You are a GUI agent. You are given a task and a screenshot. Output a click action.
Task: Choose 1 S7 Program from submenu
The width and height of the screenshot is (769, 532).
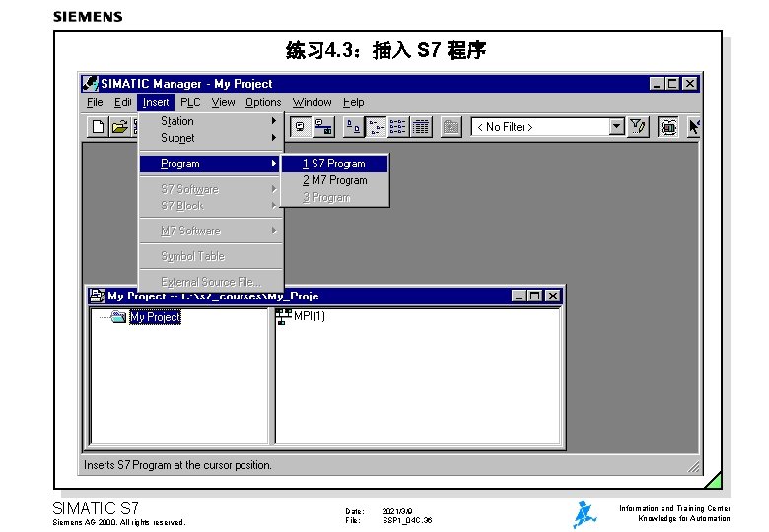[x=335, y=164]
